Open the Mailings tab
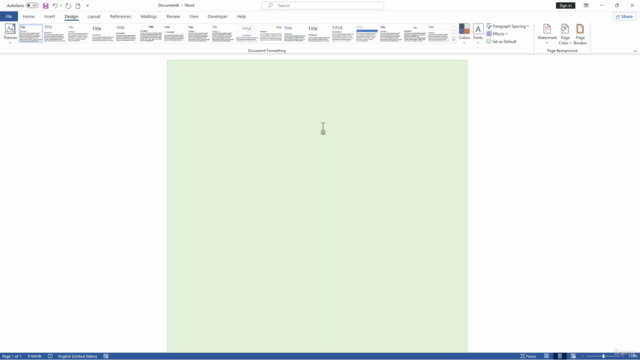640x360 pixels. tap(149, 17)
